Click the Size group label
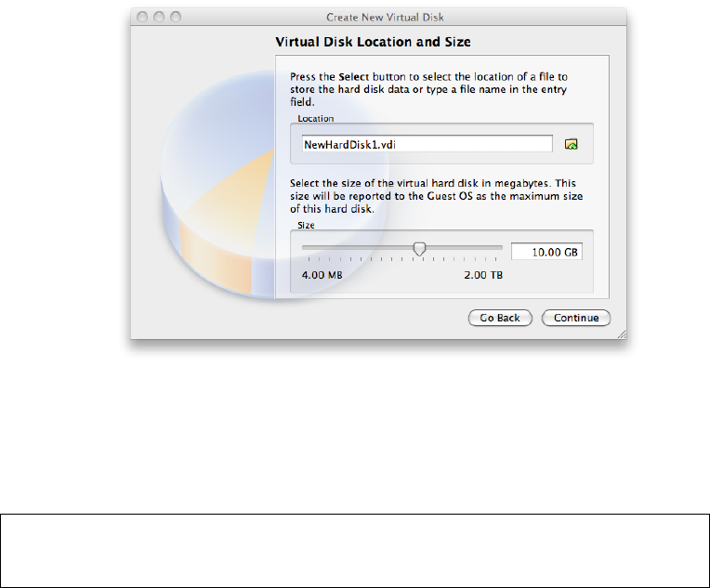 (306, 225)
